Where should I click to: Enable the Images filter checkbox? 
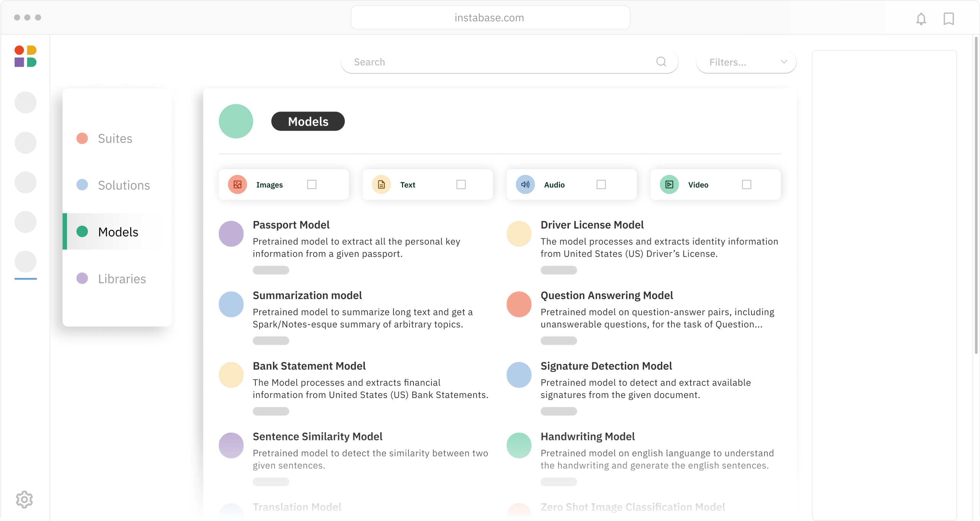[312, 185]
